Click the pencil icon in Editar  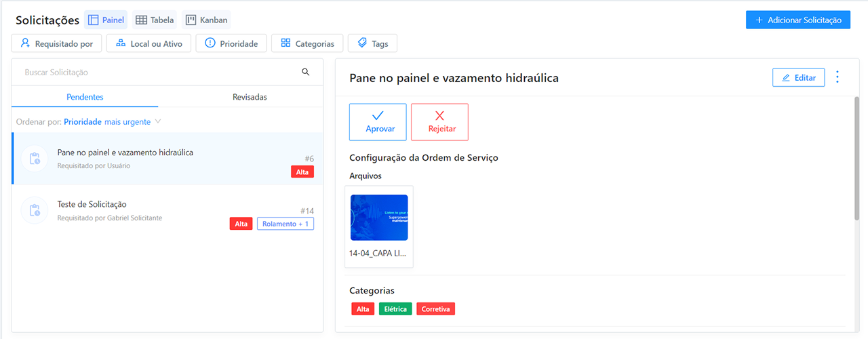point(787,78)
